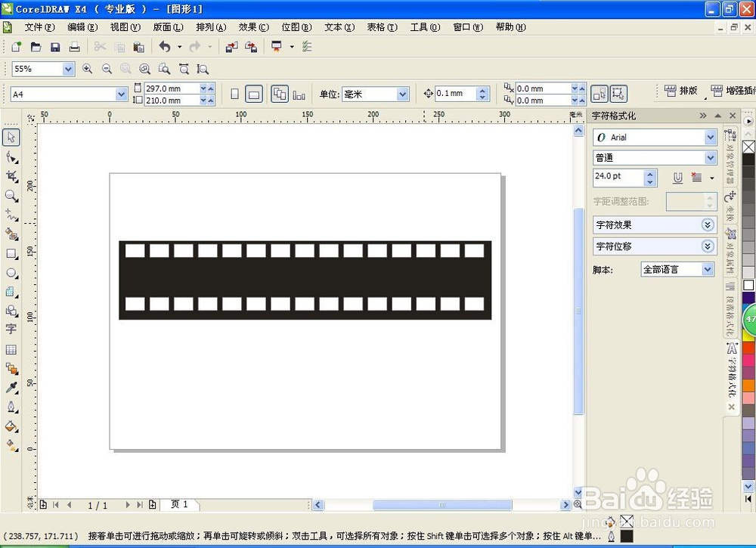This screenshot has width=756, height=548.
Task: Click the Zoom in magnifier icon
Action: tap(87, 69)
